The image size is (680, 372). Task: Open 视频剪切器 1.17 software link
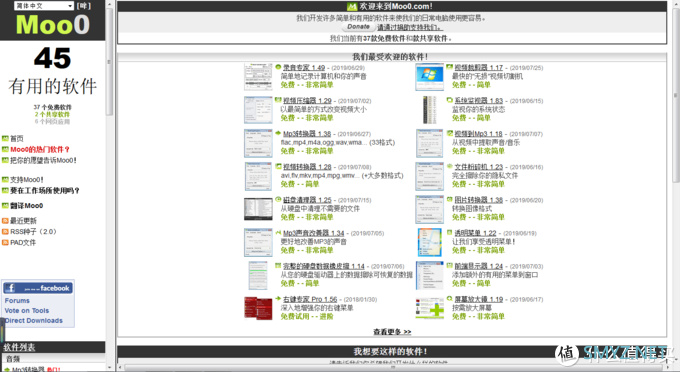478,68
